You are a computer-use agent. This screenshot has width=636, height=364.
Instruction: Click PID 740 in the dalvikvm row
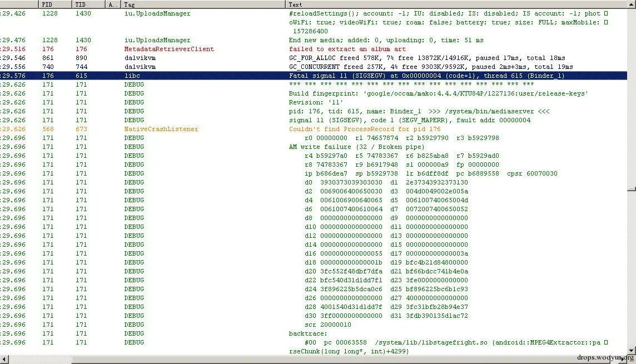(x=47, y=67)
